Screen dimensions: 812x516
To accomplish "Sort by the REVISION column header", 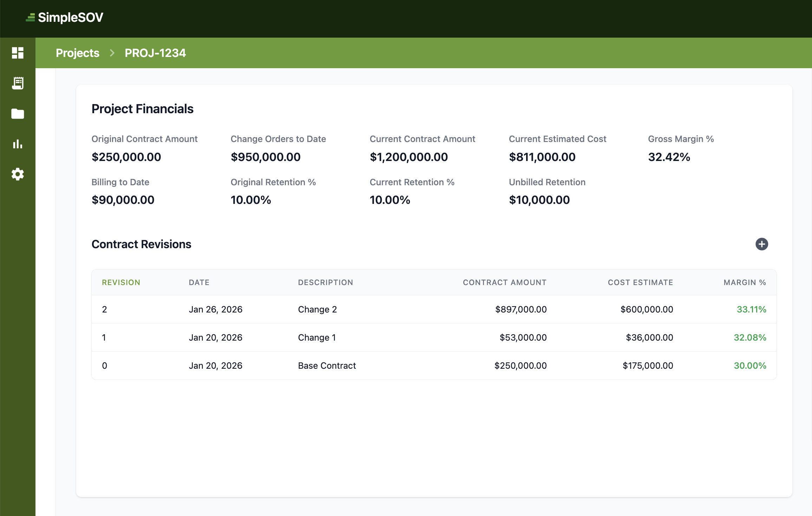I will [x=121, y=282].
